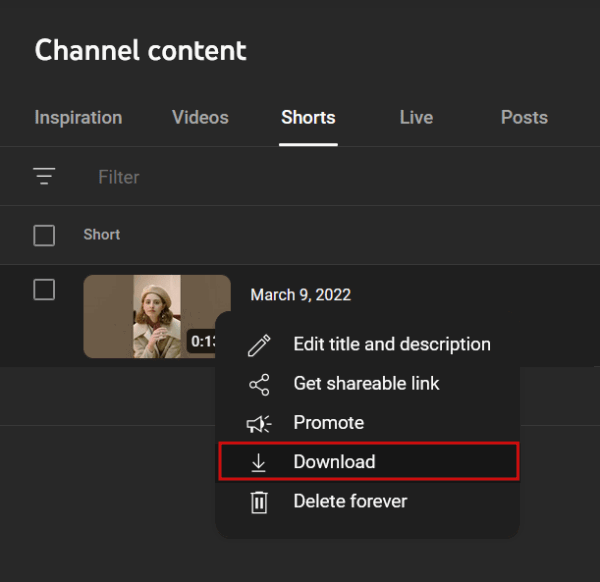The width and height of the screenshot is (600, 582).
Task: Switch to the Inspiration tab
Action: tap(78, 117)
